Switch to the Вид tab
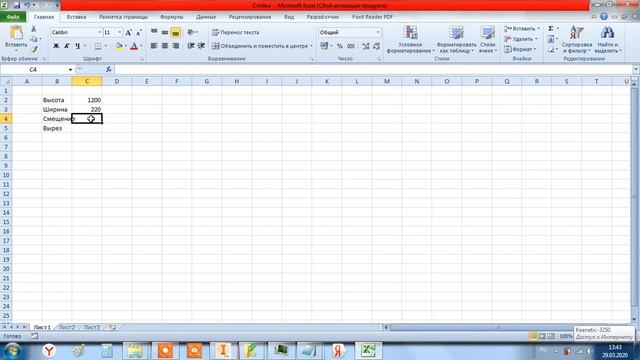The height and width of the screenshot is (360, 640). click(289, 17)
